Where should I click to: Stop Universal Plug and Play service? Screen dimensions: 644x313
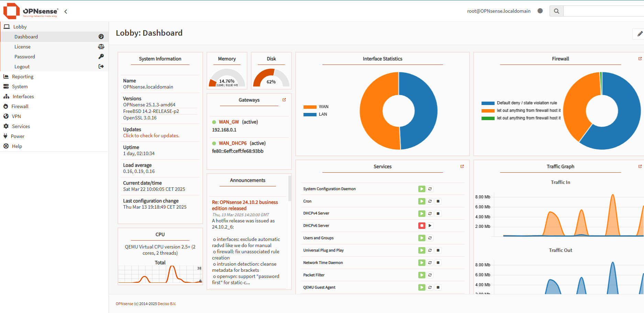[x=438, y=250]
